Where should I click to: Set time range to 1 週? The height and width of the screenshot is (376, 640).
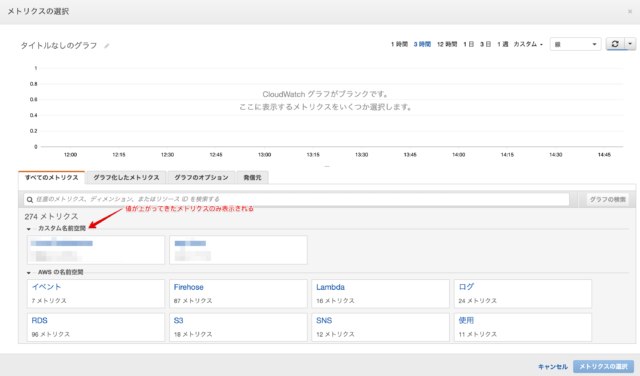click(x=502, y=44)
